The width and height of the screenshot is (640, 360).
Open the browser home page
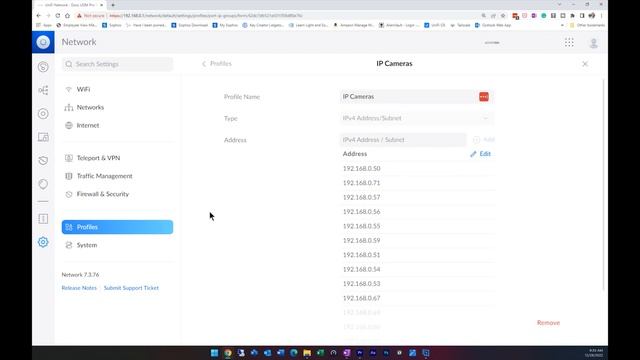click(67, 16)
